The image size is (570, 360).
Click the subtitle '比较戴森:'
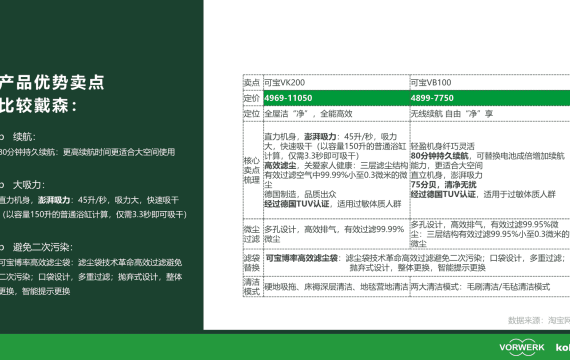pyautogui.click(x=38, y=106)
